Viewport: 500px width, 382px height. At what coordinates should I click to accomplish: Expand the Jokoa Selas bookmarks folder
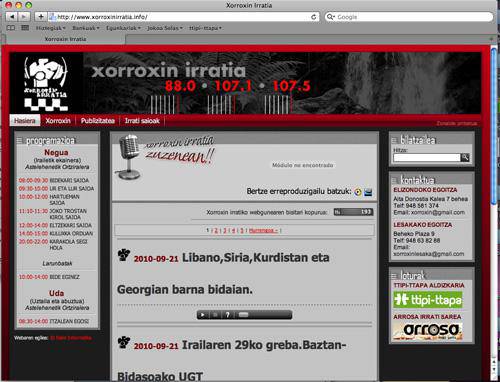pos(165,28)
